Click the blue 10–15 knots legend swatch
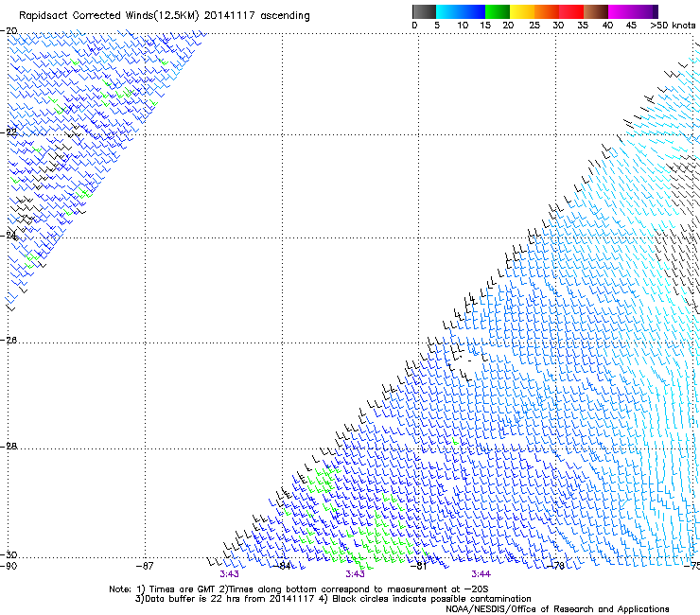The image size is (700, 615). tap(473, 11)
